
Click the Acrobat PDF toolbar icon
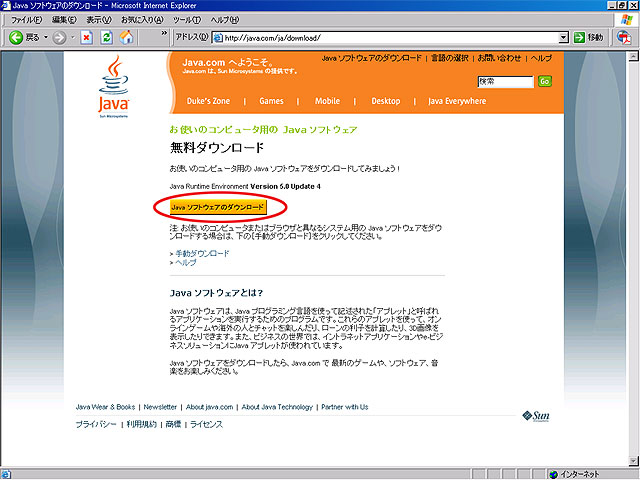tap(624, 38)
